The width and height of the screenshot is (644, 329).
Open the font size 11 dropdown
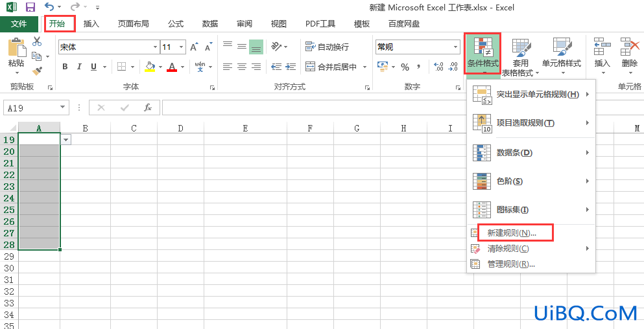[182, 47]
